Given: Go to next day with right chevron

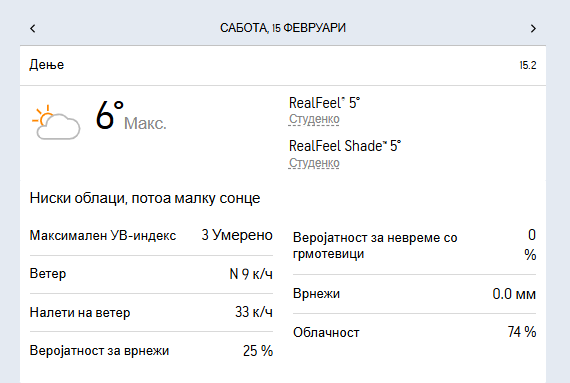Looking at the screenshot, I should pyautogui.click(x=533, y=28).
